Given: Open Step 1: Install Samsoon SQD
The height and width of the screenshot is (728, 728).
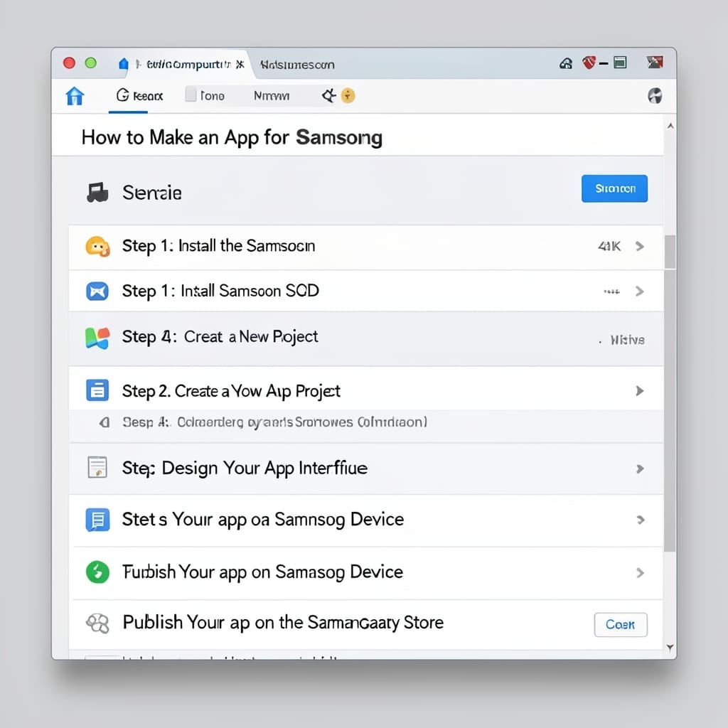Looking at the screenshot, I should click(366, 291).
